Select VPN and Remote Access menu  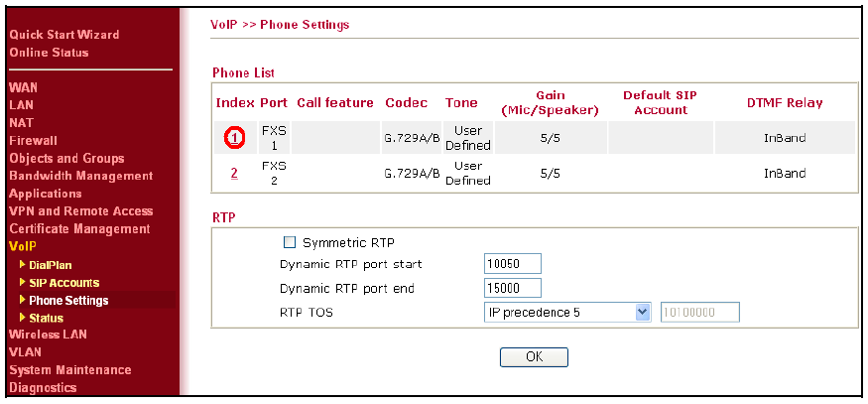80,211
